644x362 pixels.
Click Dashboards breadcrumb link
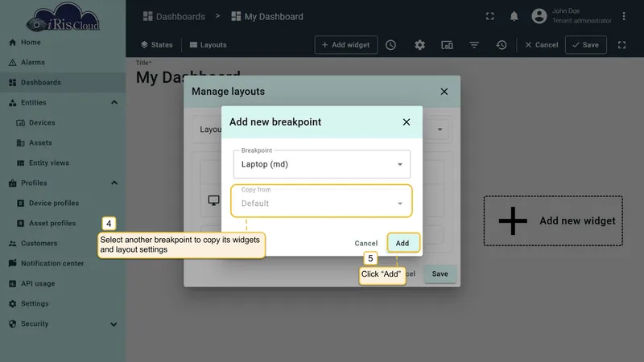pyautogui.click(x=174, y=16)
